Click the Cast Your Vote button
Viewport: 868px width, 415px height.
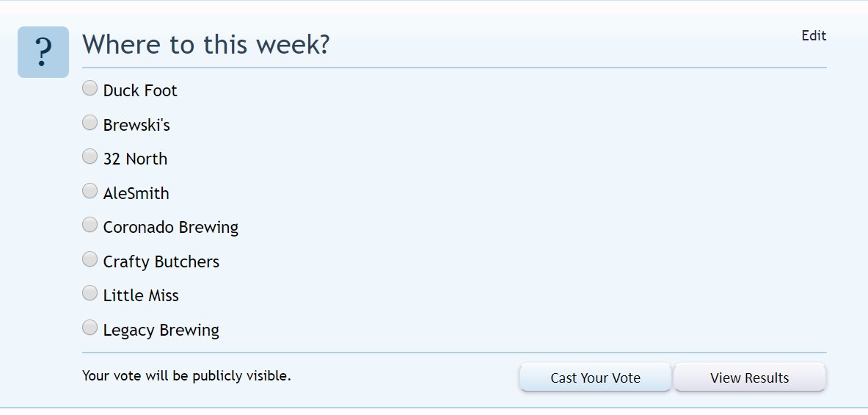(595, 378)
